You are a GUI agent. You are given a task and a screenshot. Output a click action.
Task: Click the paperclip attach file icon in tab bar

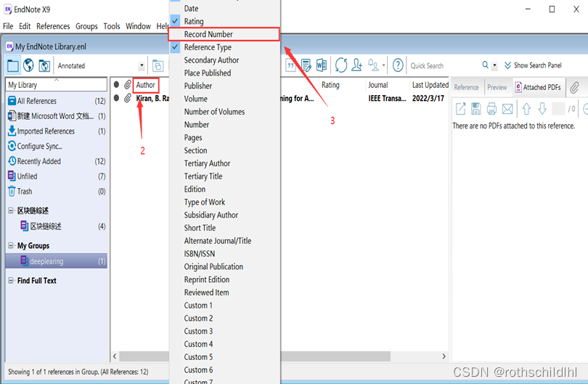coord(574,87)
